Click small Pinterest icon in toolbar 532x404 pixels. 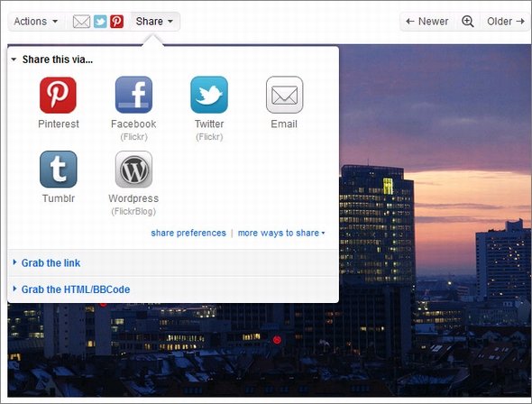coord(116,22)
